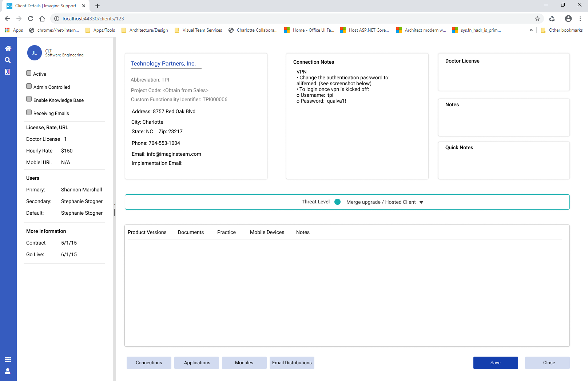Viewport: 588px width, 381px height.
Task: Select the Go Live date 6/1/15
Action: click(x=69, y=254)
